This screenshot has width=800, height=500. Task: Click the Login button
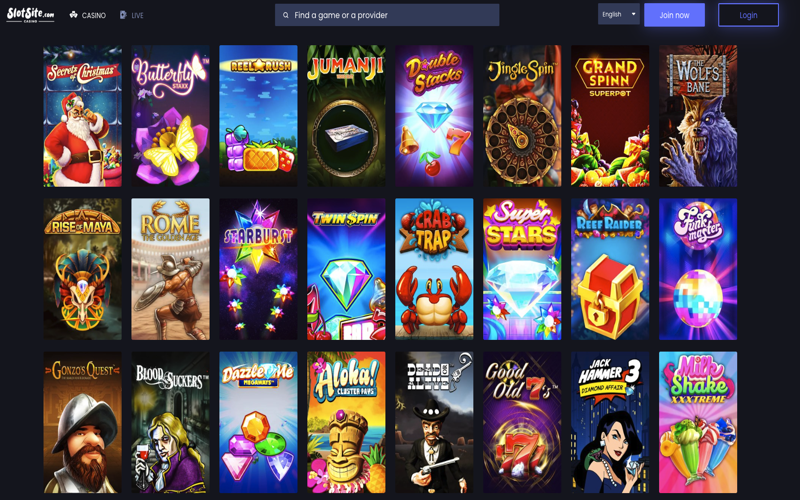[x=748, y=15]
